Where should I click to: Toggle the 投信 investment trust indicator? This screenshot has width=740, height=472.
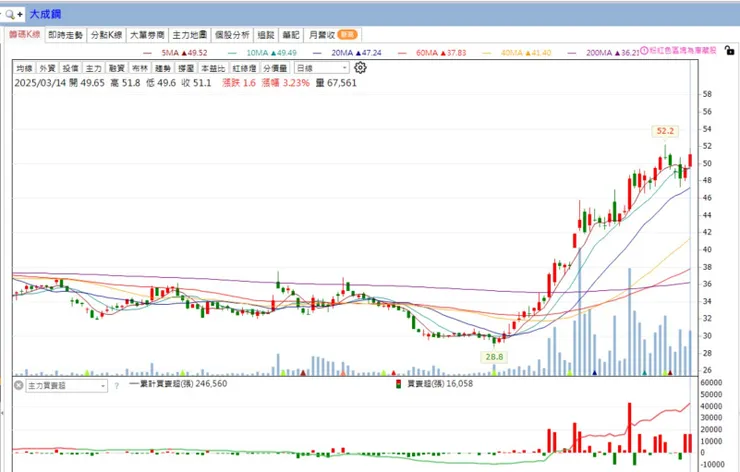tap(70, 68)
